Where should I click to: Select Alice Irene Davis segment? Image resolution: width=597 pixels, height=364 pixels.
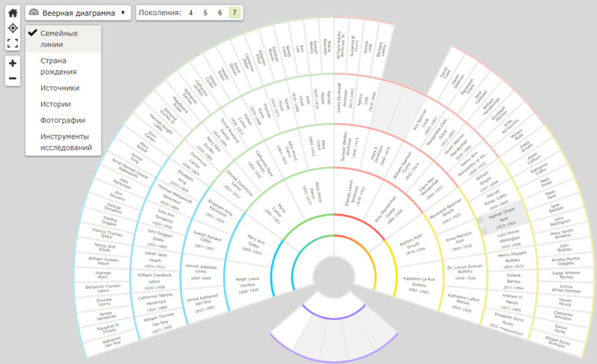(312, 193)
